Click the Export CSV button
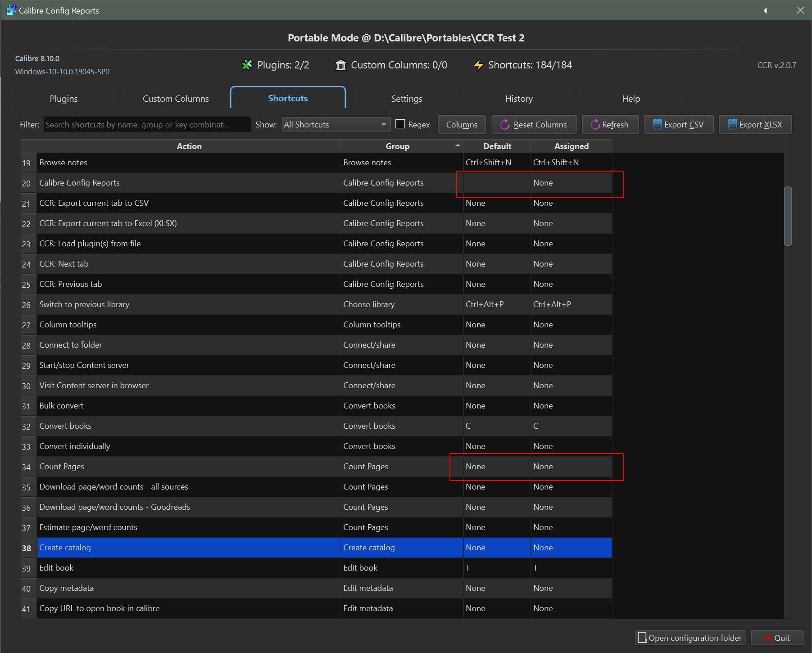Image resolution: width=812 pixels, height=653 pixels. coord(679,124)
